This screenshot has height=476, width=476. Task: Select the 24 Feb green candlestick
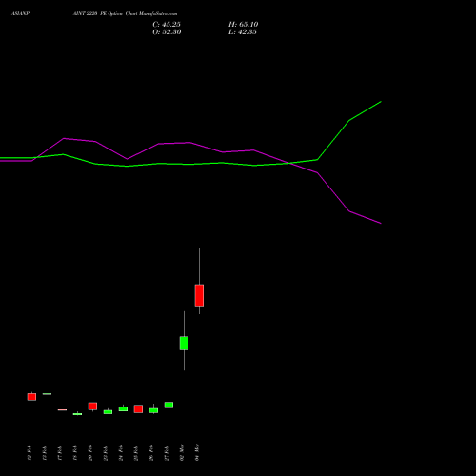coord(123,409)
